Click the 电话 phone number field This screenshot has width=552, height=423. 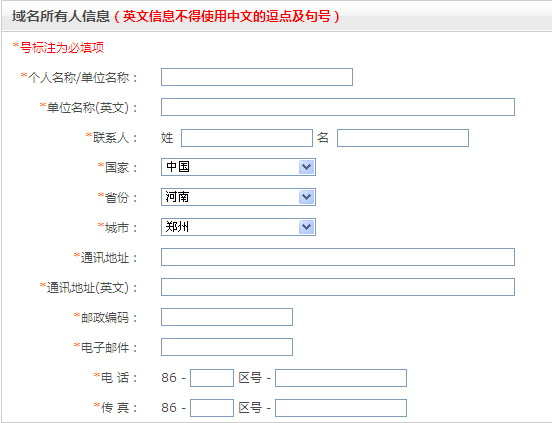coord(341,378)
